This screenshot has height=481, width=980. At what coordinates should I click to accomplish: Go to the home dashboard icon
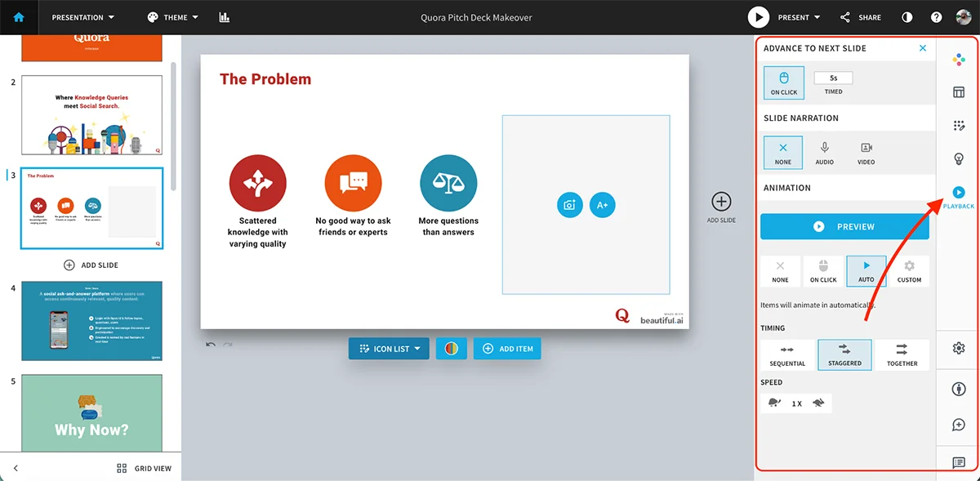coord(19,17)
